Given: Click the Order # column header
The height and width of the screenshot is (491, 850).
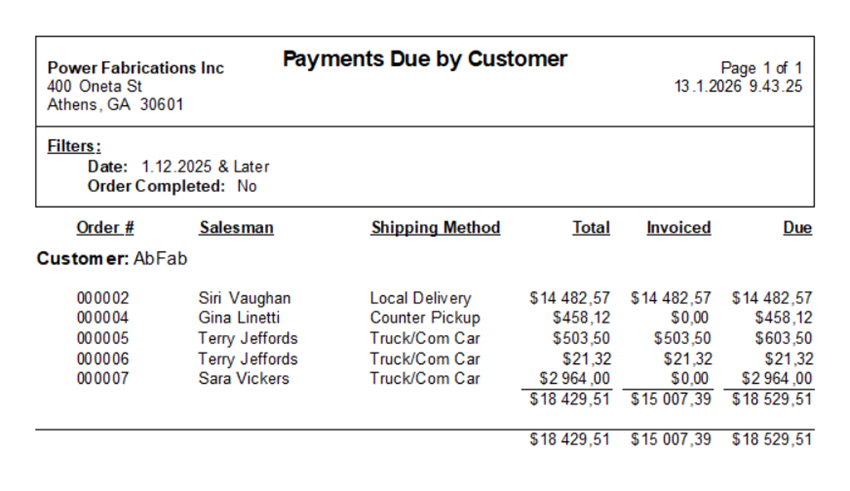Looking at the screenshot, I should click(105, 228).
